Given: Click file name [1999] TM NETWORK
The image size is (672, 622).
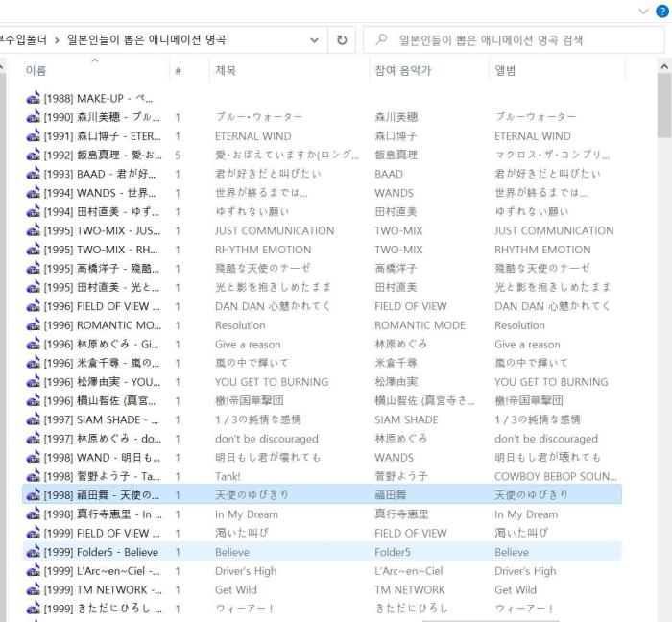Looking at the screenshot, I should [x=103, y=590].
